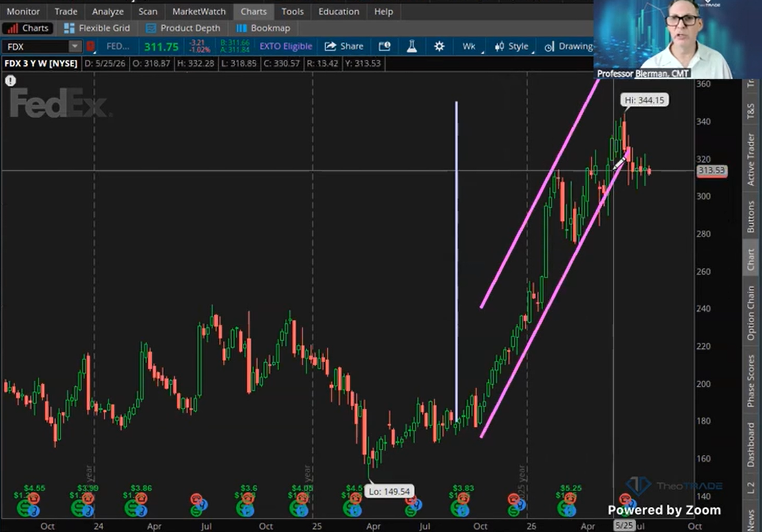Image resolution: width=762 pixels, height=532 pixels.
Task: Click the $3.83 earnings value
Action: pos(463,488)
